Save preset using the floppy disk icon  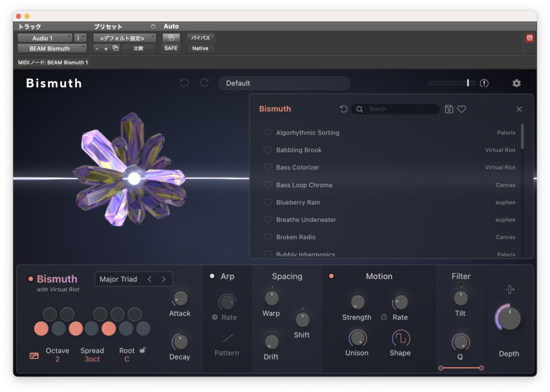[448, 109]
